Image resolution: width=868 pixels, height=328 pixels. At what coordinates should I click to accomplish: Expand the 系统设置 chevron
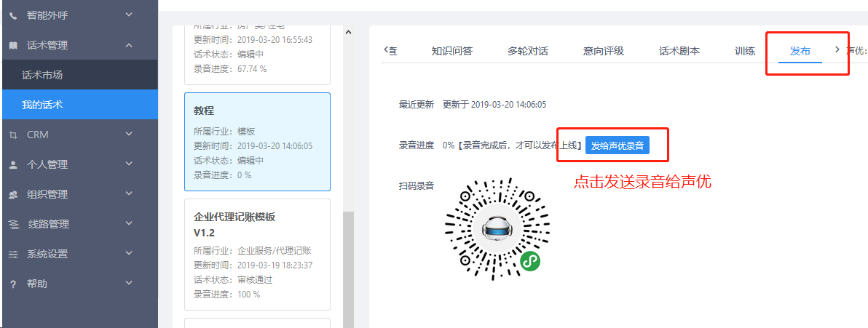(129, 254)
